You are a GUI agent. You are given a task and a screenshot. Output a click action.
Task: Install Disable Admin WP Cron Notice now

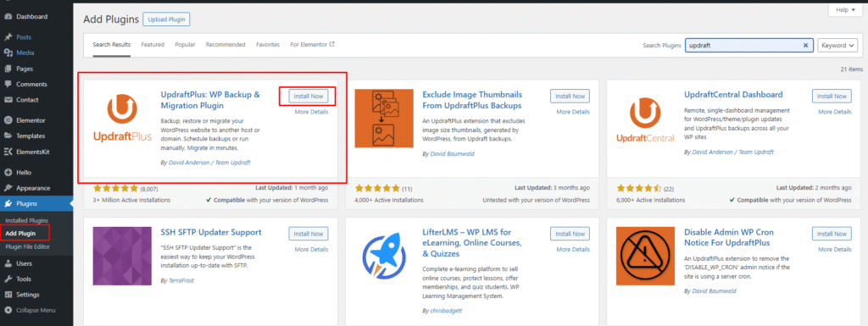click(832, 234)
